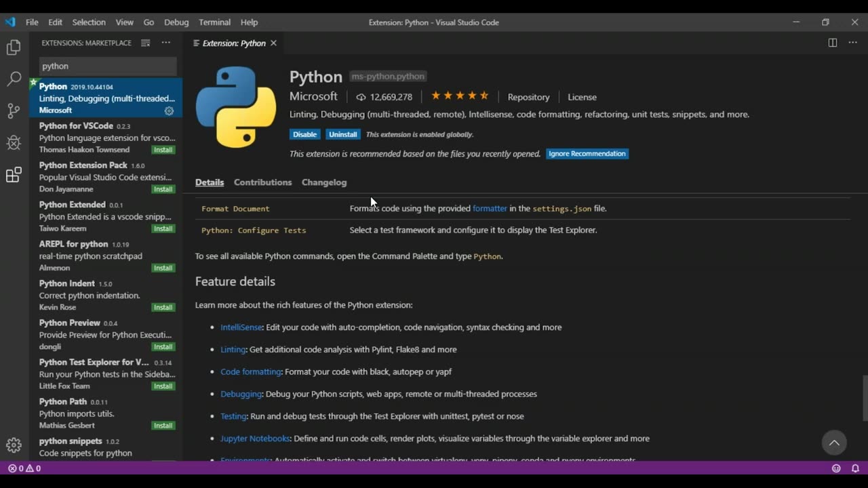Open the Repository link
Screen dimensions: 868x488
tap(528, 97)
